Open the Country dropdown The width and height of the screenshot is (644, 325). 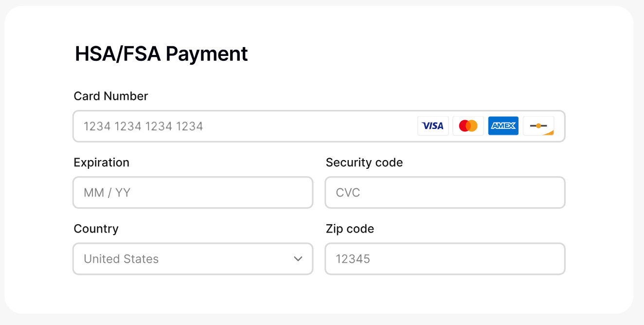(193, 259)
